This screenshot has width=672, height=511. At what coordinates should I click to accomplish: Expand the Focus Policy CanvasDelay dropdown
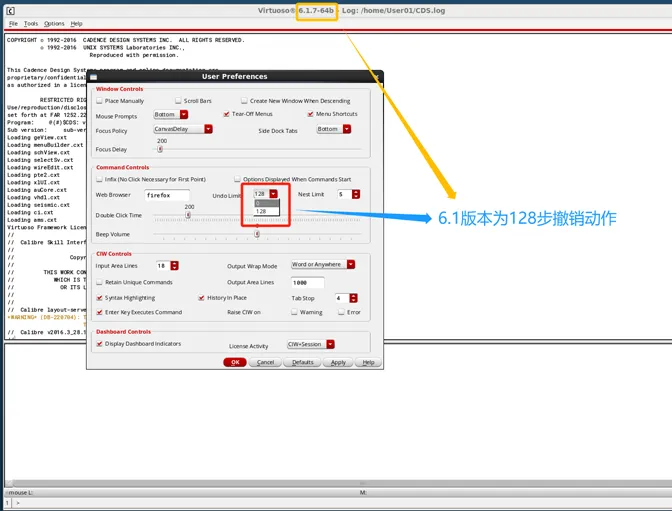[208, 129]
